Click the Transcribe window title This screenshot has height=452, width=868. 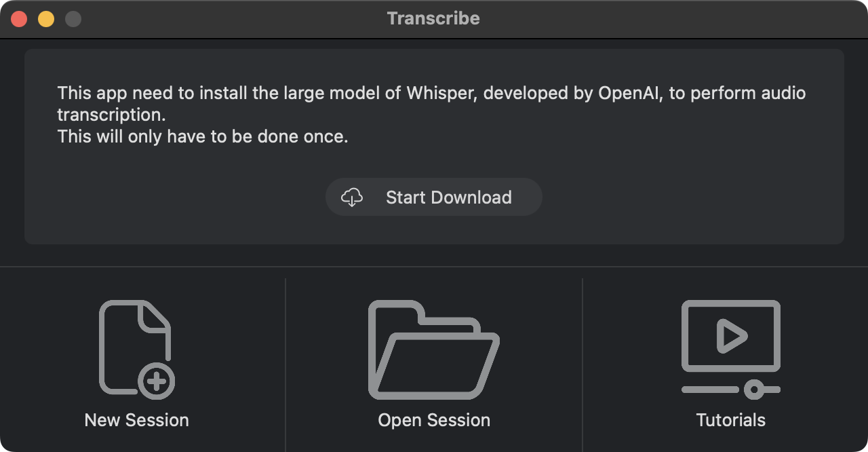433,18
